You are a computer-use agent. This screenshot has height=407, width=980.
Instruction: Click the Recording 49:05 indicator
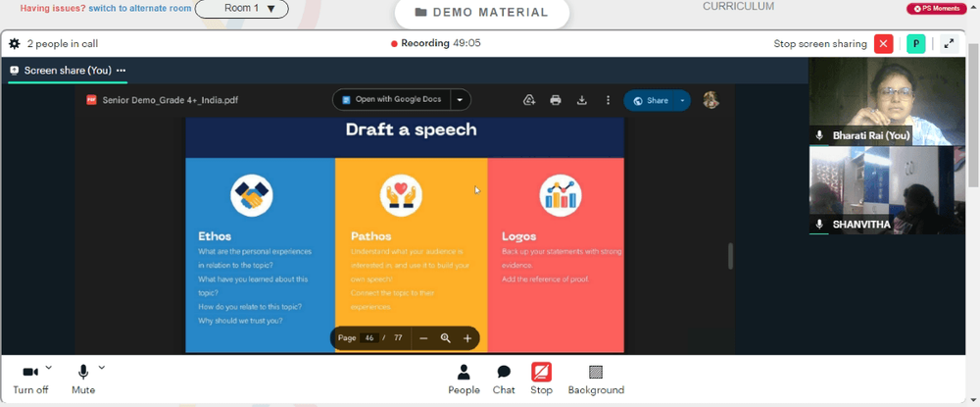pos(436,44)
